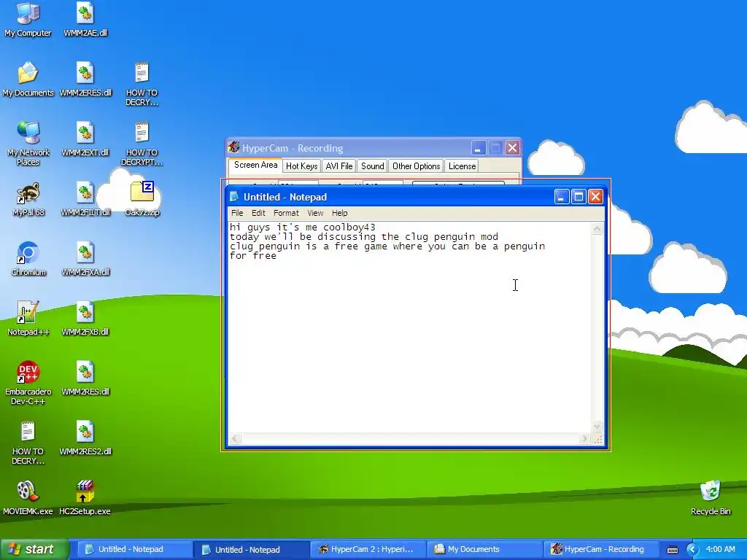Viewport: 747px width, 560px height.
Task: Launch Chromium desktop shortcut
Action: point(28,259)
